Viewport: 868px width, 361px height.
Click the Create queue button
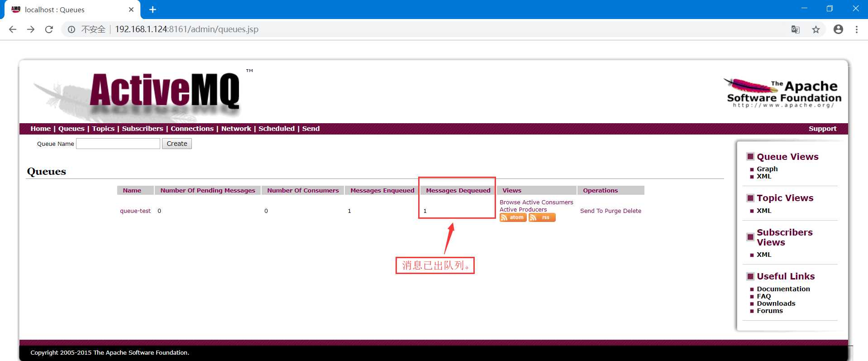pos(177,144)
